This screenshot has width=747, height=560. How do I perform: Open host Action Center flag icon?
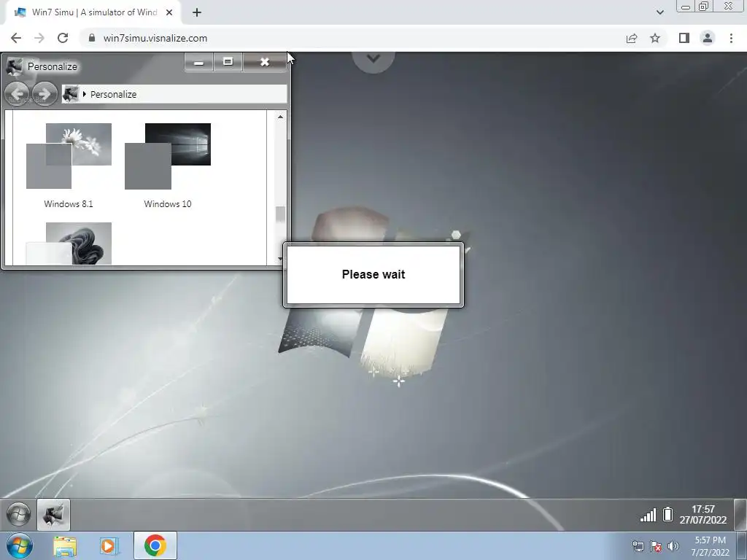point(656,547)
